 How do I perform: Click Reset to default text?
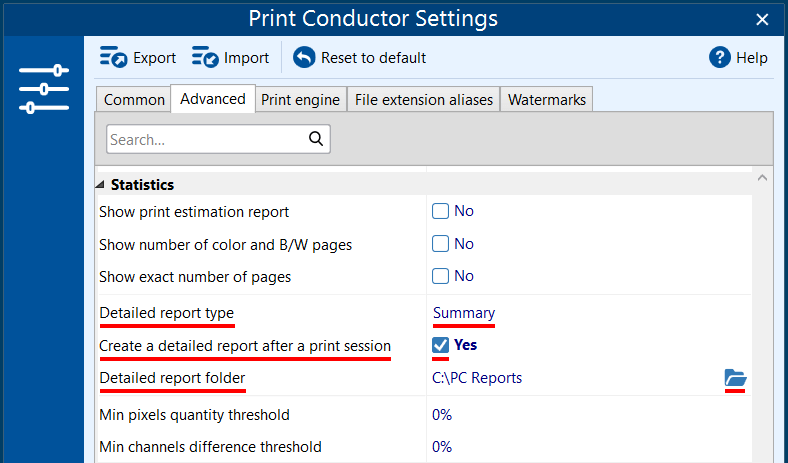tap(373, 58)
